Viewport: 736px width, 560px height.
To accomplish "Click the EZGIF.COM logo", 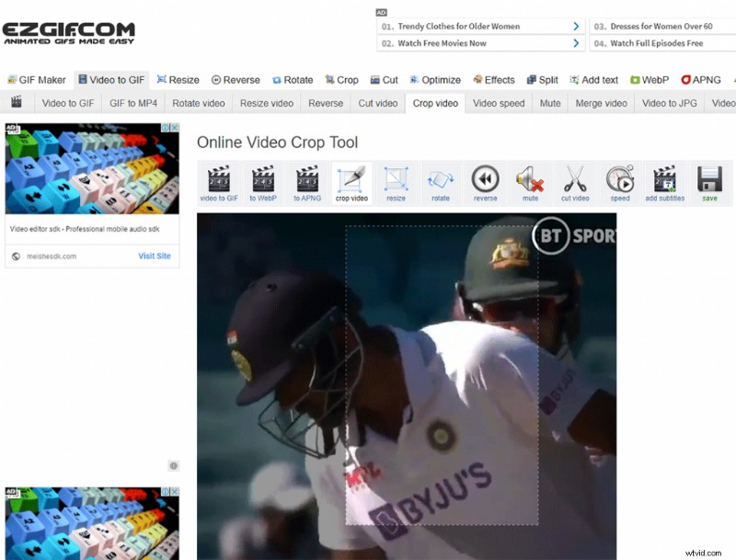I will pos(70,30).
